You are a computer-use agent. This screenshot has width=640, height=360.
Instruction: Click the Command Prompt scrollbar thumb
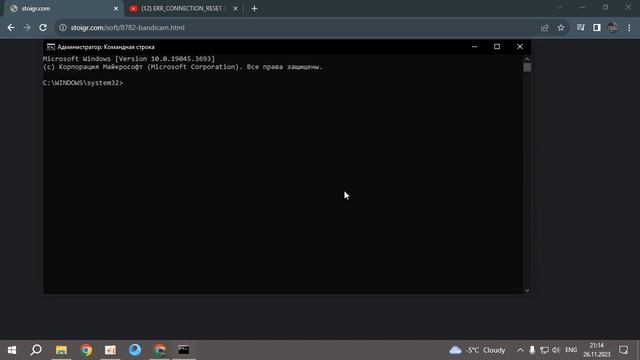tap(527, 67)
